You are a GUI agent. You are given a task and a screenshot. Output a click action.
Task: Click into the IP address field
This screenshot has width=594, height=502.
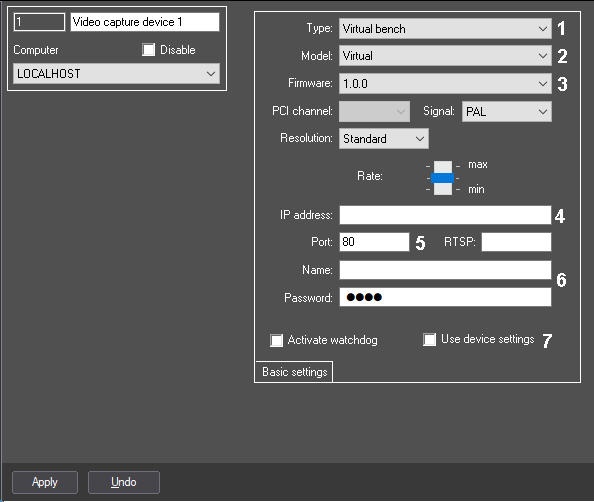point(445,215)
